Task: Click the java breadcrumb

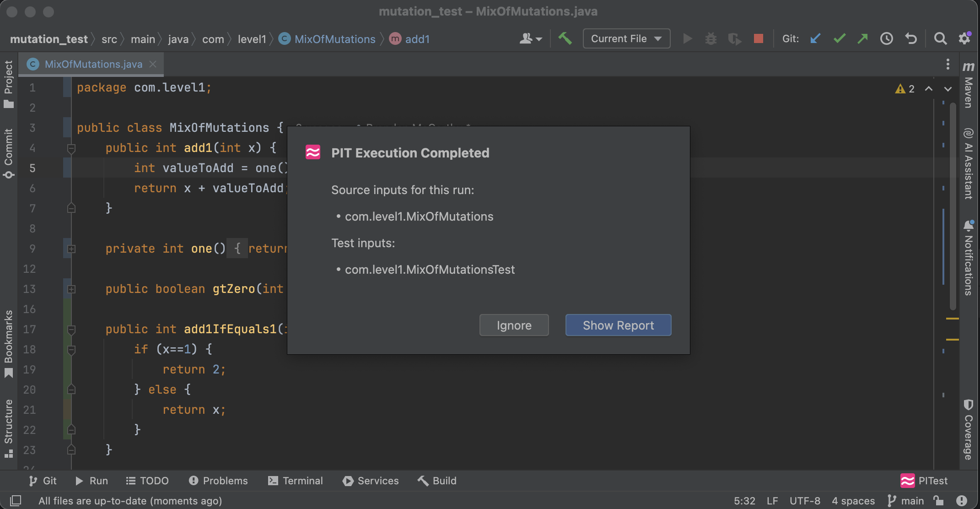Action: (178, 39)
